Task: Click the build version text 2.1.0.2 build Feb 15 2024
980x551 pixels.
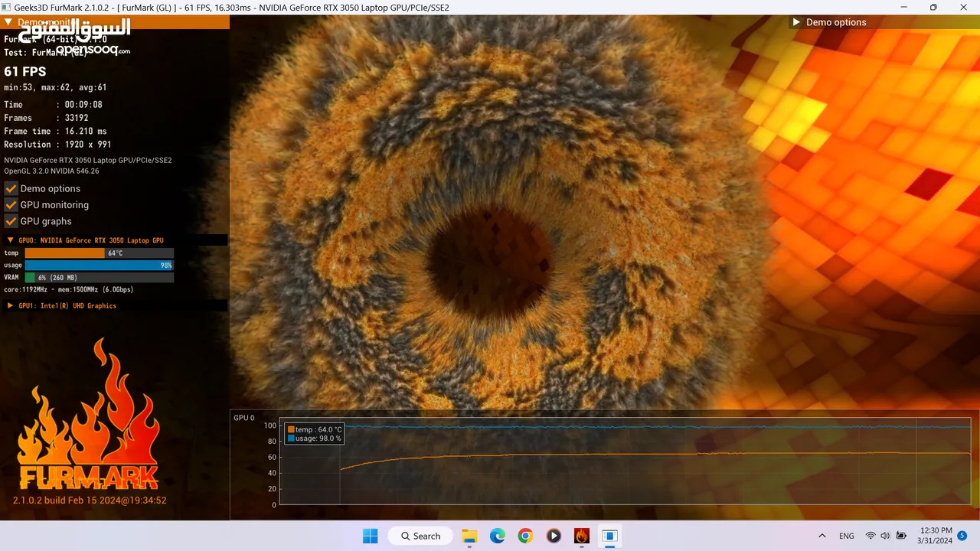Action: pyautogui.click(x=90, y=500)
